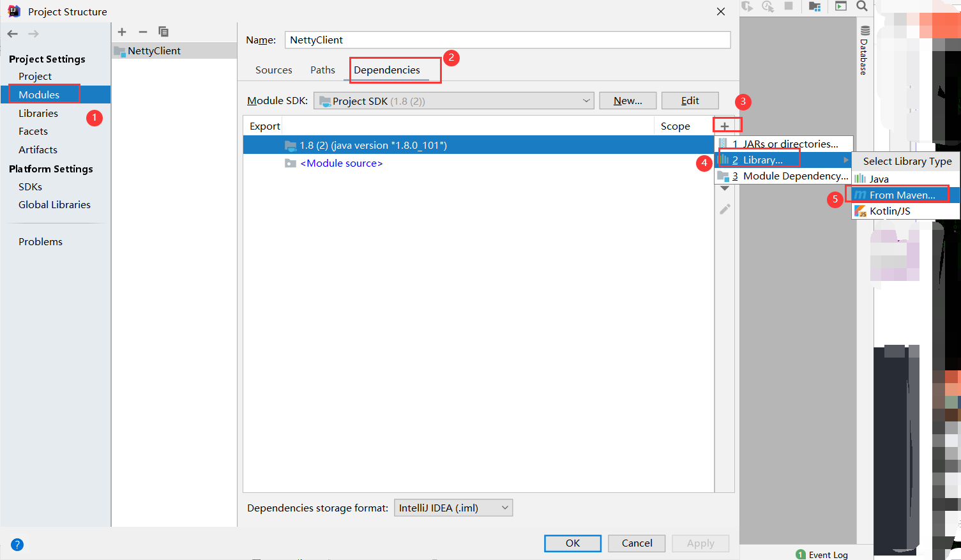961x560 pixels.
Task: Click the forward navigation arrow
Action: [x=33, y=34]
